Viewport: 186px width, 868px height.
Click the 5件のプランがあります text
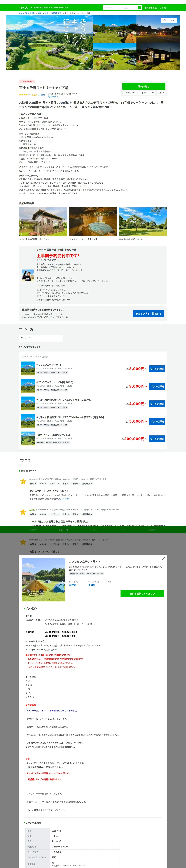click(30, 347)
